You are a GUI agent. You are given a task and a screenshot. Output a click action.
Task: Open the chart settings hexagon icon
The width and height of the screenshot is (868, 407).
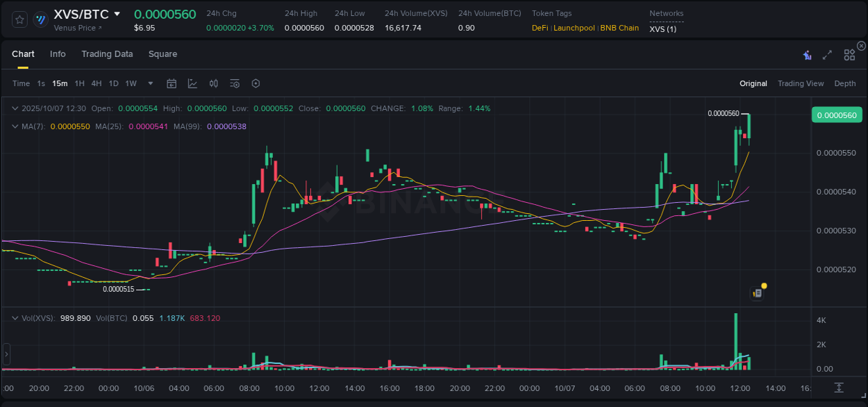point(256,83)
